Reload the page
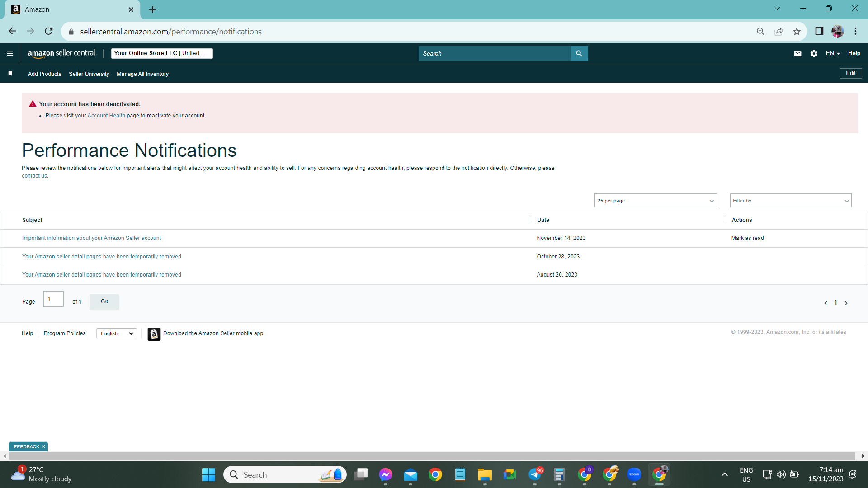Image resolution: width=868 pixels, height=488 pixels. click(x=49, y=31)
